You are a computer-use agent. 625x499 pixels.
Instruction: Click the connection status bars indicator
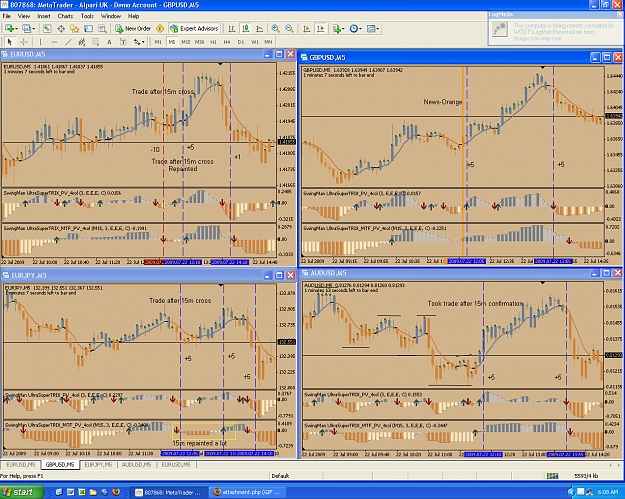pos(552,476)
